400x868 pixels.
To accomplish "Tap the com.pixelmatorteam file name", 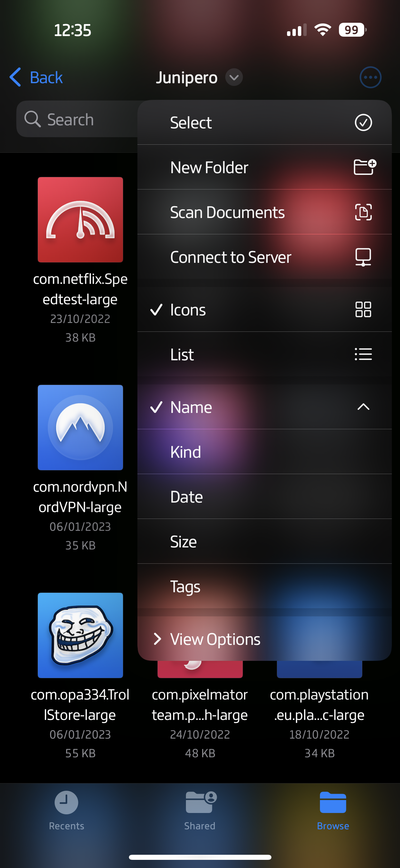I will point(200,705).
